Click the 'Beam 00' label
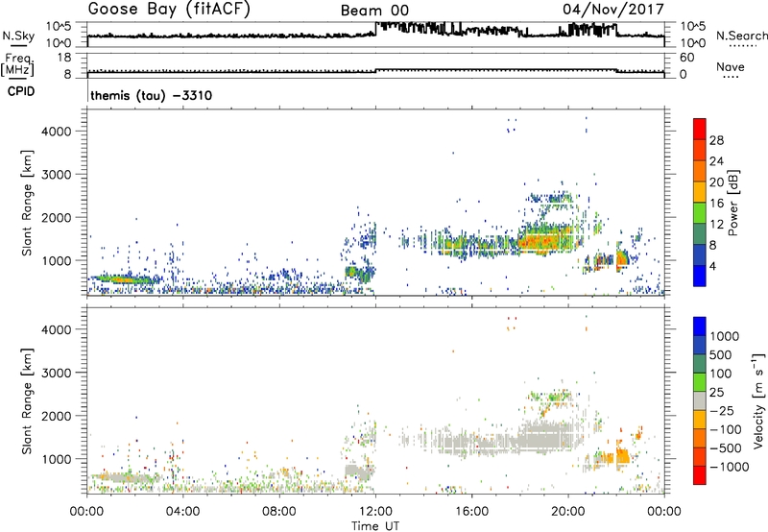The height and width of the screenshot is (532, 768). point(374,11)
